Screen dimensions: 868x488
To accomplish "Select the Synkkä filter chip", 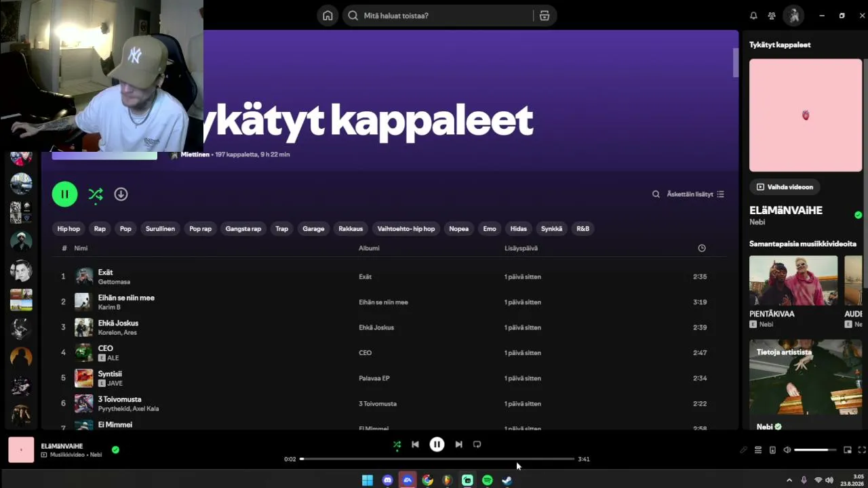I will (551, 229).
